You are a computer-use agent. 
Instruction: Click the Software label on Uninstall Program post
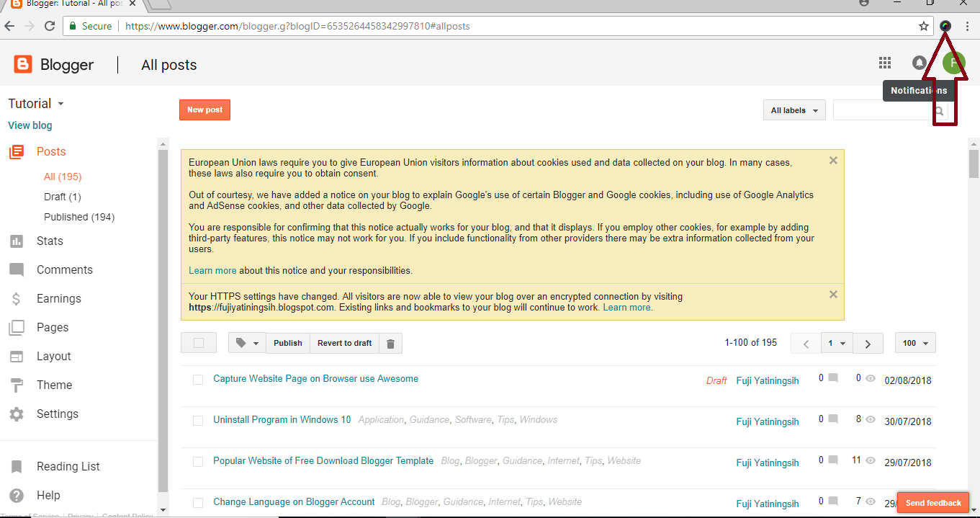pos(473,420)
